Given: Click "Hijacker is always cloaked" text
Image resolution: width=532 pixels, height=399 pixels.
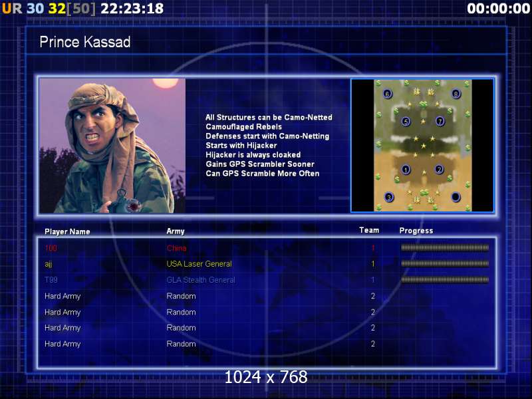Looking at the screenshot, I should coord(253,155).
